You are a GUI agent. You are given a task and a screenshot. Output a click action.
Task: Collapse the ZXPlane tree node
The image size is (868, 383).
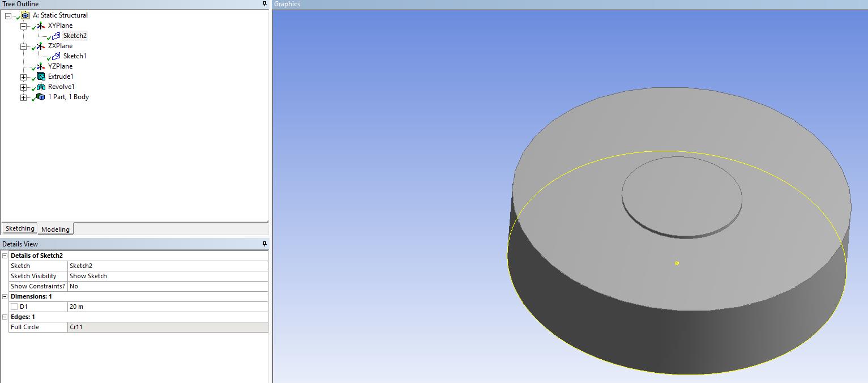tap(23, 46)
